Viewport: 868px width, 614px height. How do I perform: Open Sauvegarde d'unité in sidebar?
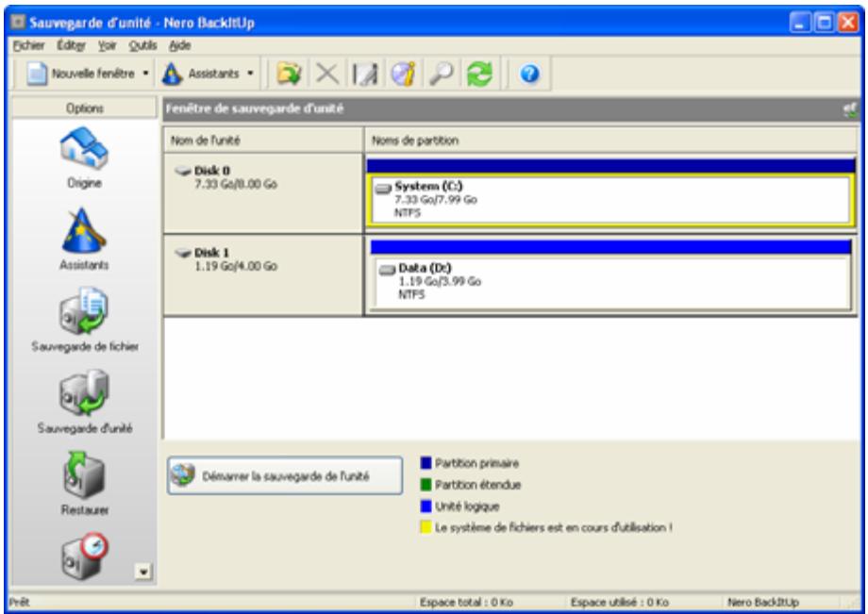[x=85, y=402]
